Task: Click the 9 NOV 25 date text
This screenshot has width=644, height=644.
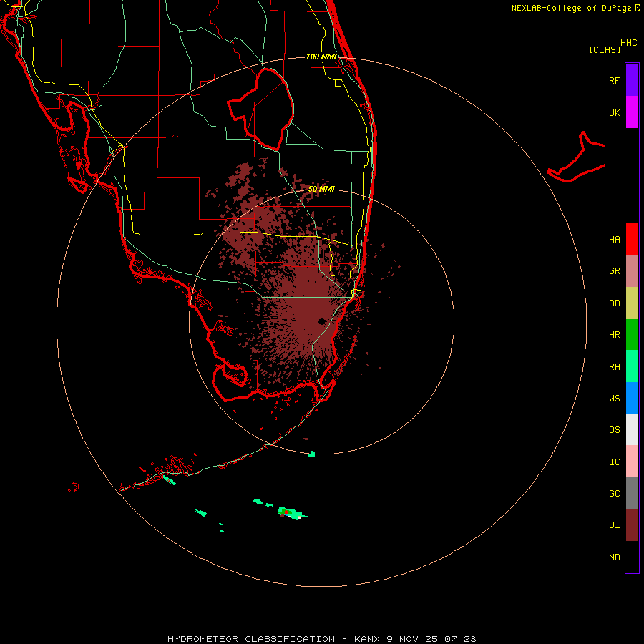Action: click(412, 639)
